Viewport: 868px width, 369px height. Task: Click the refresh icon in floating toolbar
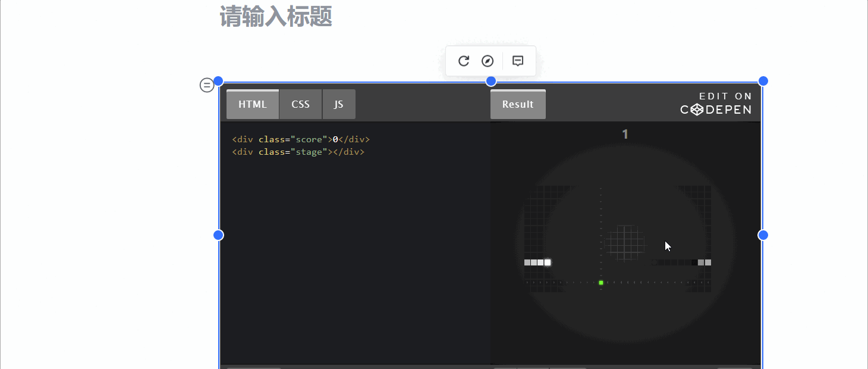click(x=464, y=61)
